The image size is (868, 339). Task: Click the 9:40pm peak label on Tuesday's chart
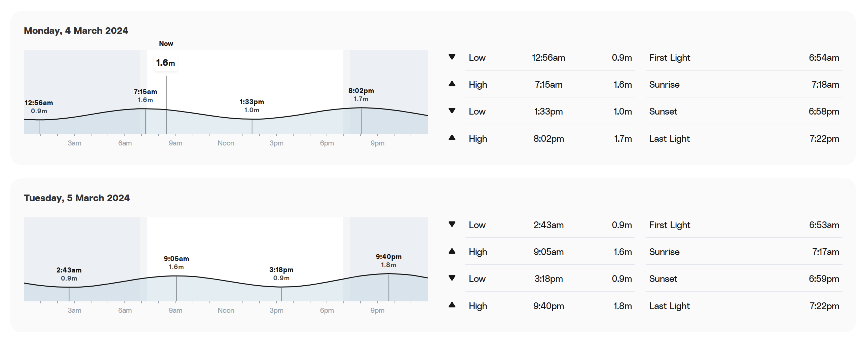click(x=388, y=257)
